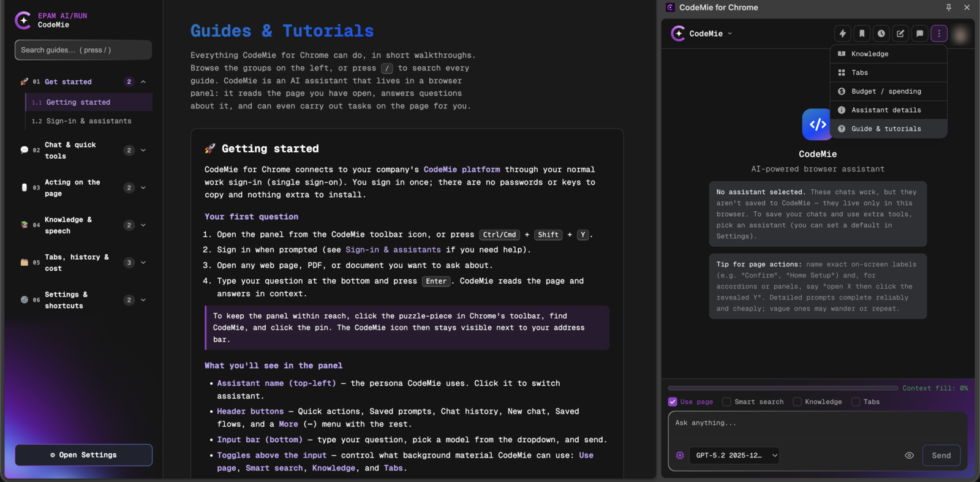The width and height of the screenshot is (980, 482).
Task: Choose Assistant details menu entry
Action: (x=889, y=110)
